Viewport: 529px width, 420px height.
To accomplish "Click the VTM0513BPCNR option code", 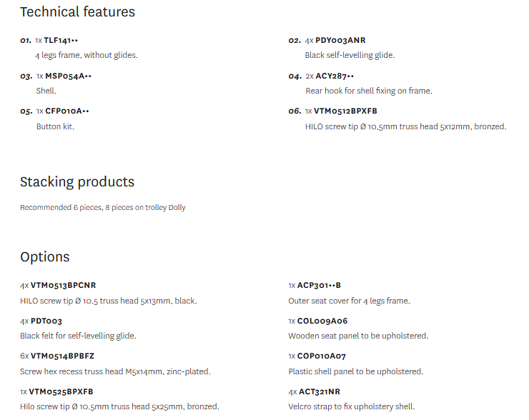I will pyautogui.click(x=63, y=285).
